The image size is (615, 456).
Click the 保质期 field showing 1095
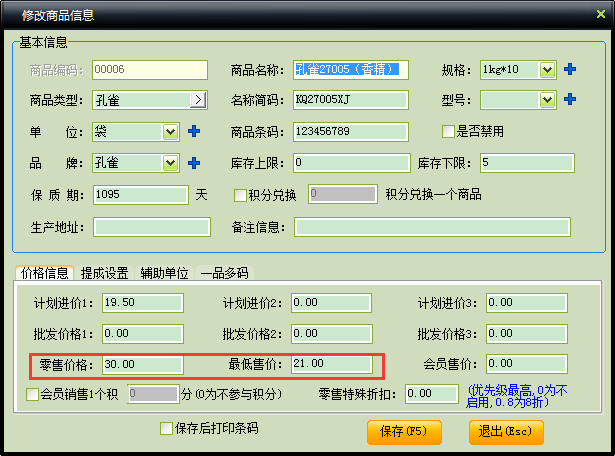point(141,195)
